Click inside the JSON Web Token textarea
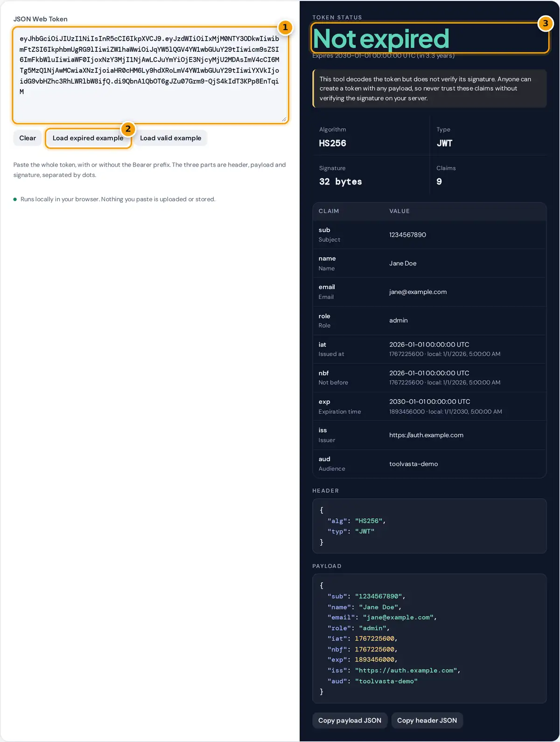This screenshot has width=560, height=742. 150,75
